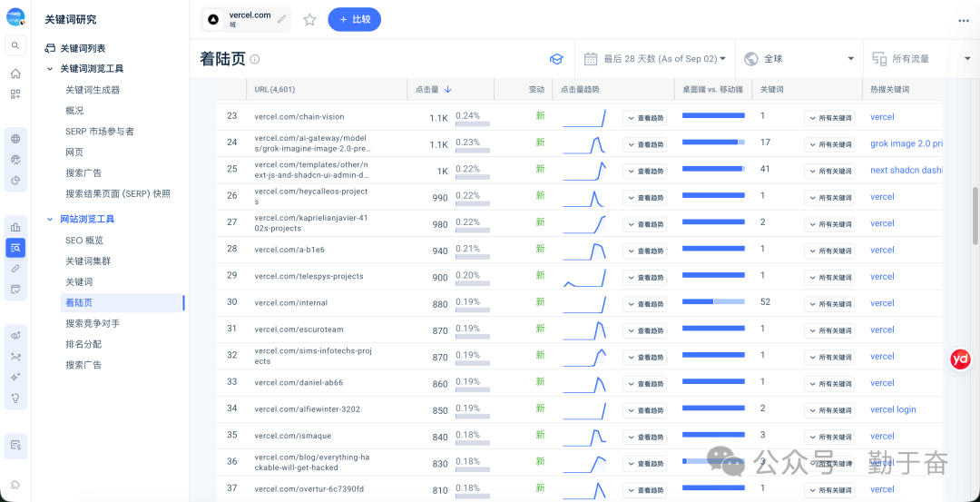This screenshot has height=502, width=980.
Task: Open the list with dollar sign icon
Action: pyautogui.click(x=15, y=445)
